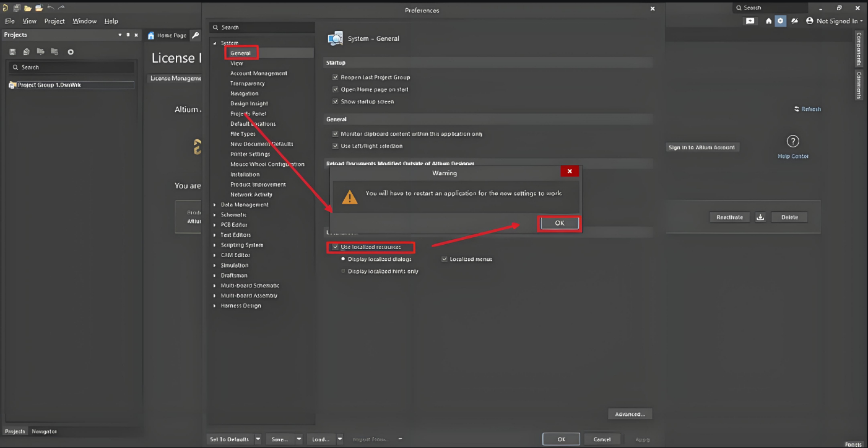Open the File menu
868x448 pixels.
(10, 21)
